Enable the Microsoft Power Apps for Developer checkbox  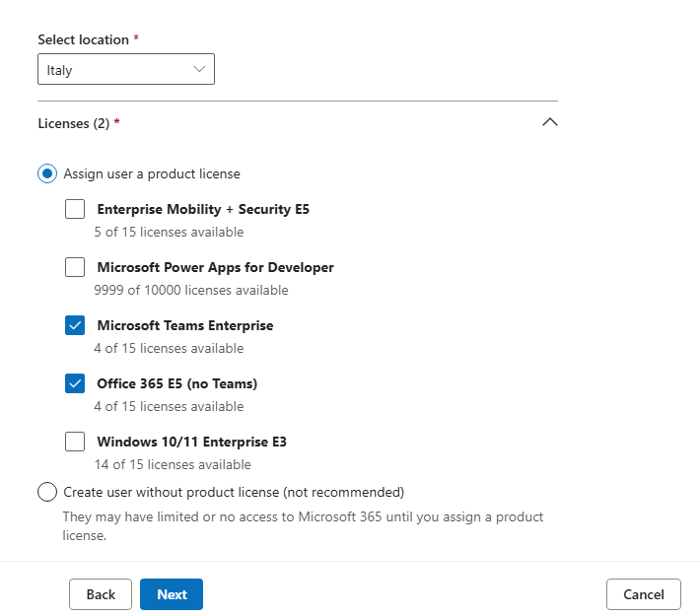(75, 267)
